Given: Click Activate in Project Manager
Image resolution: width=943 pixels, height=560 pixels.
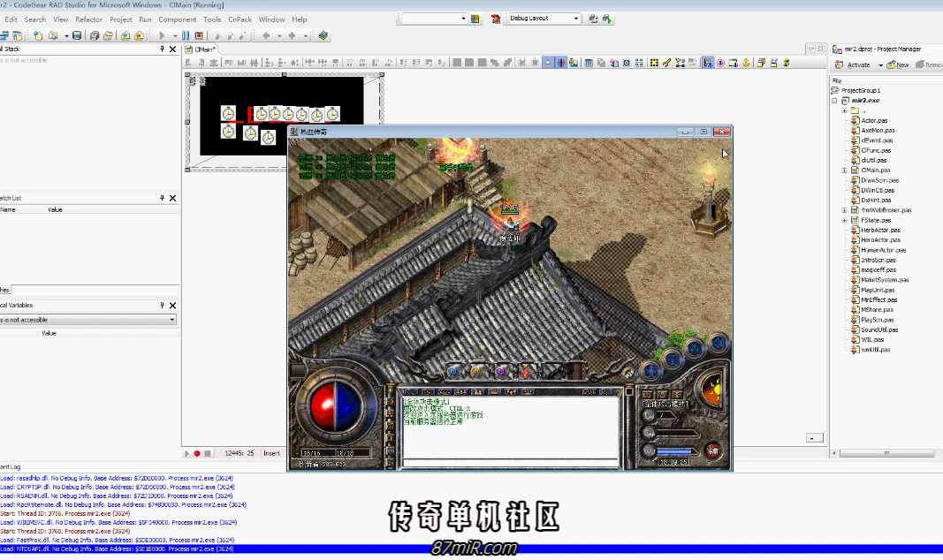Looking at the screenshot, I should 853,64.
